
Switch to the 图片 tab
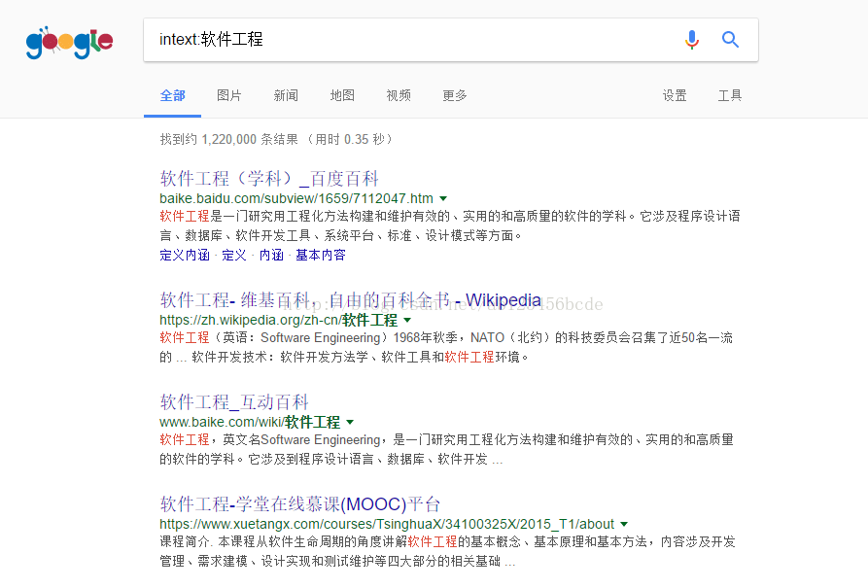click(x=229, y=96)
